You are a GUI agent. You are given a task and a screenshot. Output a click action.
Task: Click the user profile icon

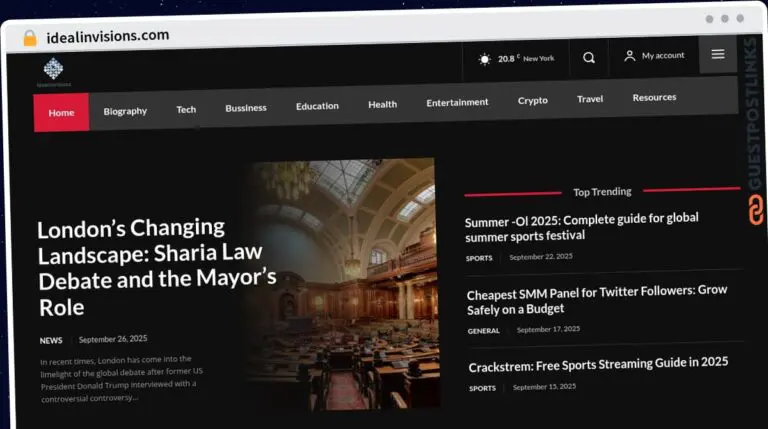pos(629,56)
